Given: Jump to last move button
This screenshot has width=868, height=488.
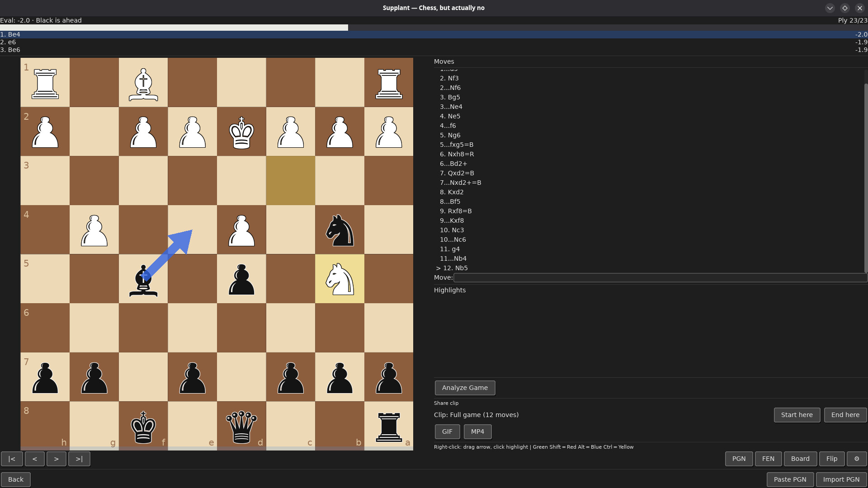Looking at the screenshot, I should (79, 459).
